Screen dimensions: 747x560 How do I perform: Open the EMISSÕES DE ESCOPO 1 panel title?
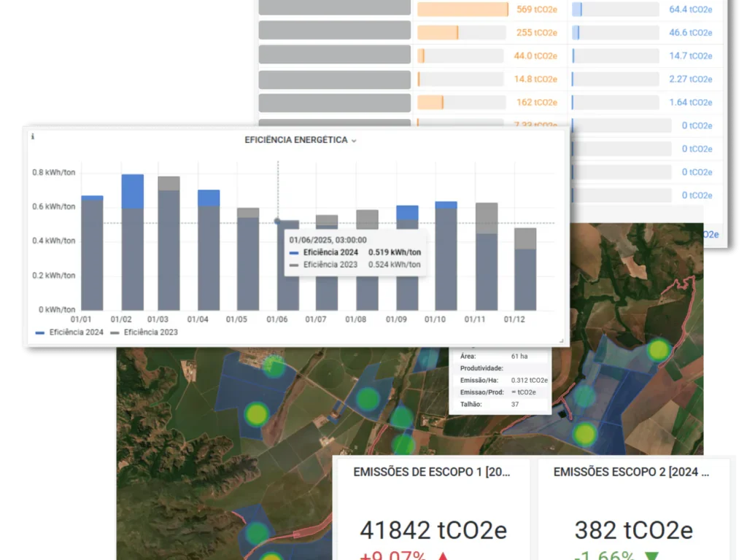(x=430, y=472)
